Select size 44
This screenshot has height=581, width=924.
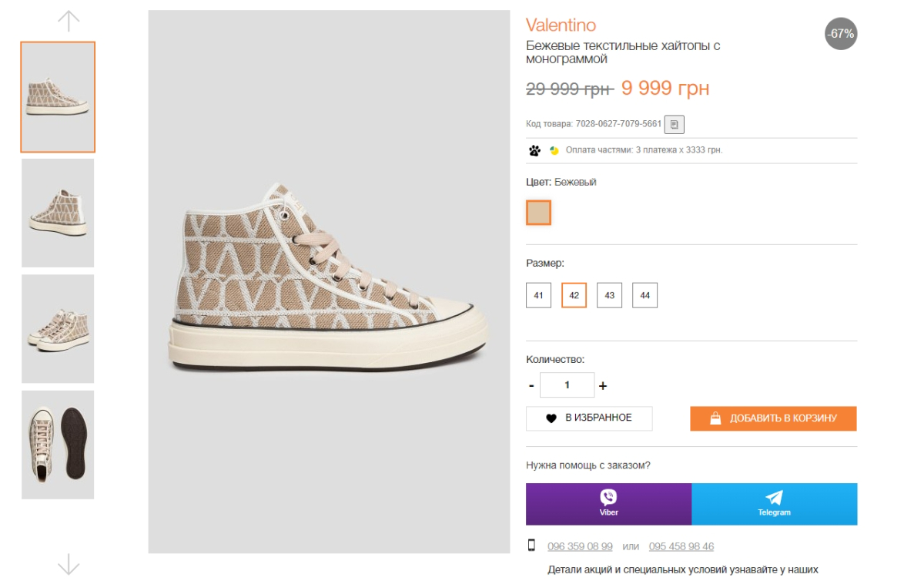point(644,295)
